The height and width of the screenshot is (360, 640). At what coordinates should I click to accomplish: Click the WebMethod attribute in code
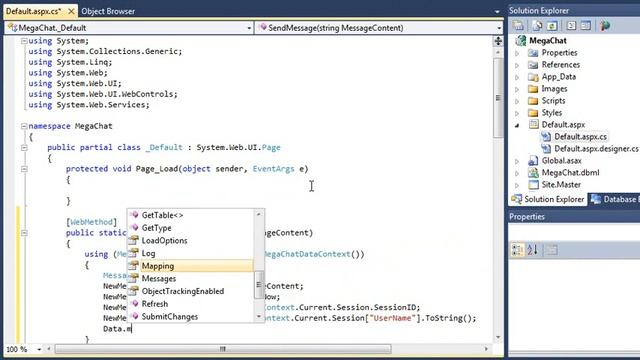91,222
